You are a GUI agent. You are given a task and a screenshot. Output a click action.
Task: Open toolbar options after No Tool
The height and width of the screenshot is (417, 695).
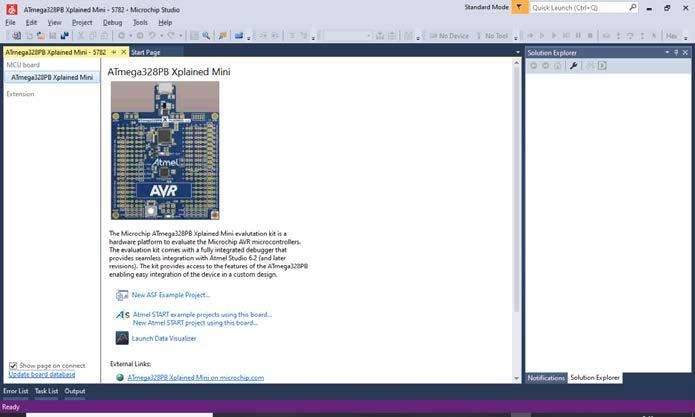[515, 37]
